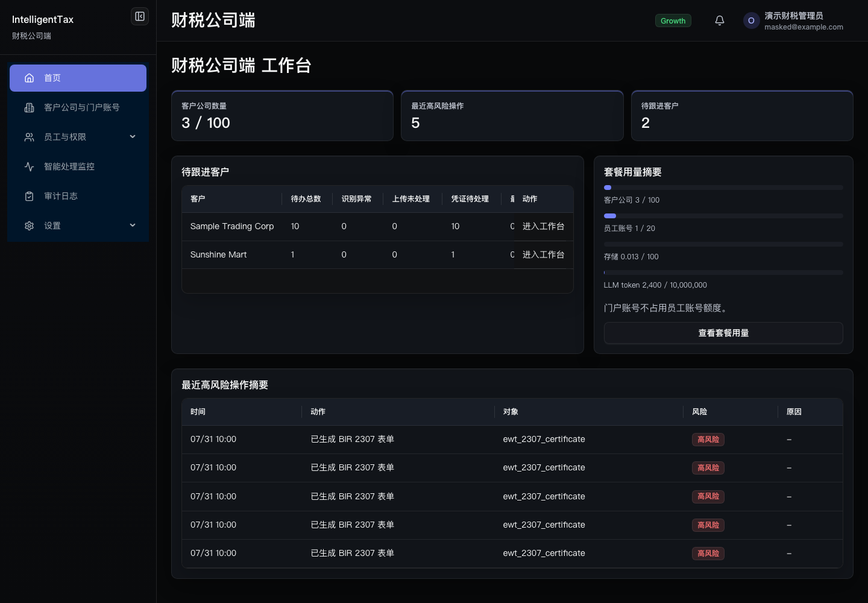Viewport: 868px width, 603px height.
Task: Click the home icon in the sidebar
Action: click(29, 78)
